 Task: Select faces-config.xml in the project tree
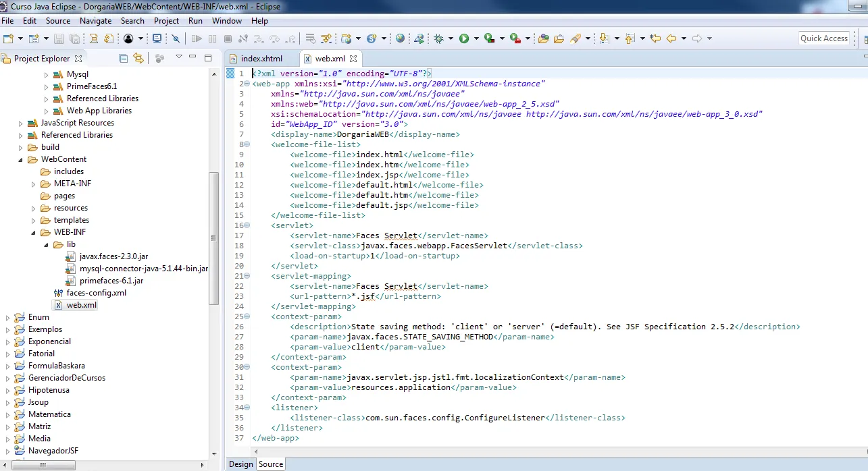click(x=96, y=293)
